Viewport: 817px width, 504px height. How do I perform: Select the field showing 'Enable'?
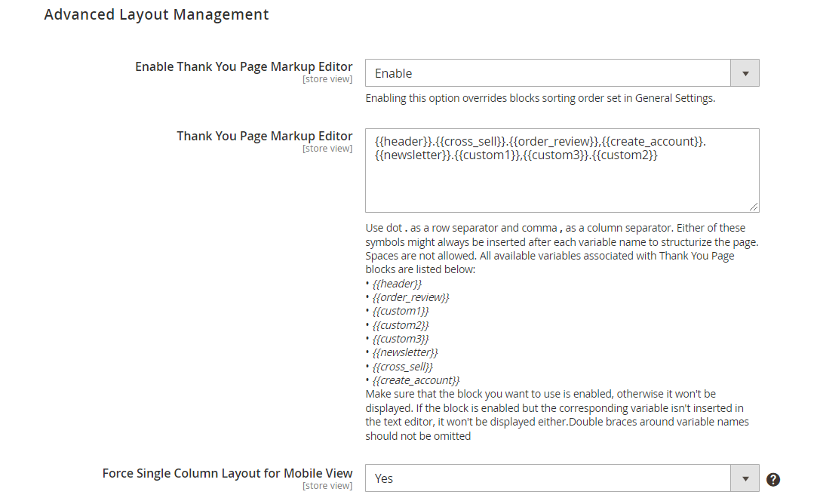point(562,73)
